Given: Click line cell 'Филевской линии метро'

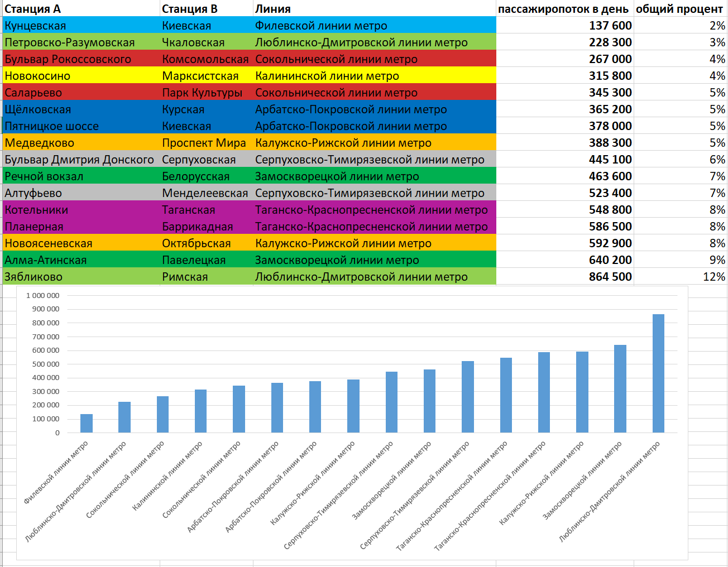Looking at the screenshot, I should coord(375,25).
